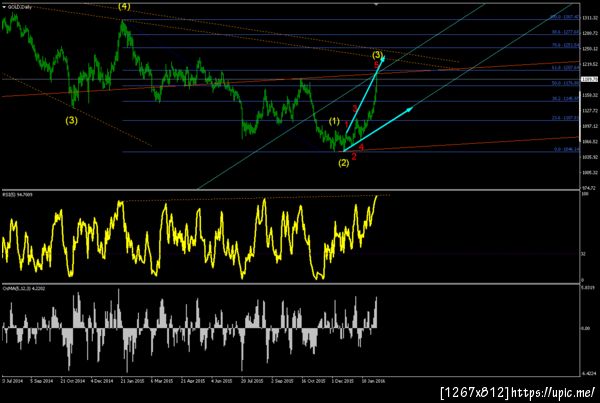
Task: Click the RSI scale 100 label
Action: [x=585, y=194]
